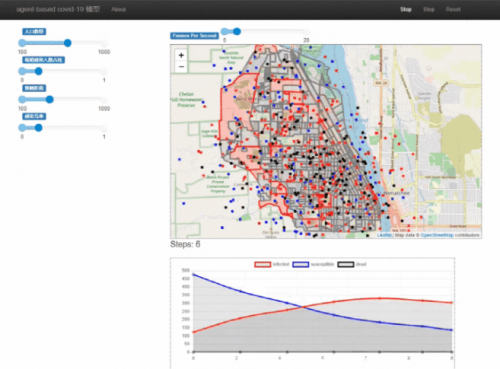Image resolution: width=500 pixels, height=369 pixels.
Task: Open the About menu item
Action: (x=118, y=9)
